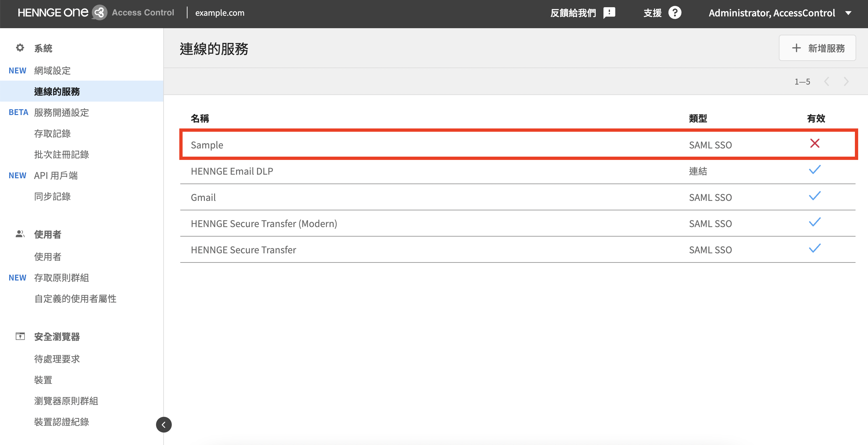
Task: Open the Sample service row
Action: 518,145
